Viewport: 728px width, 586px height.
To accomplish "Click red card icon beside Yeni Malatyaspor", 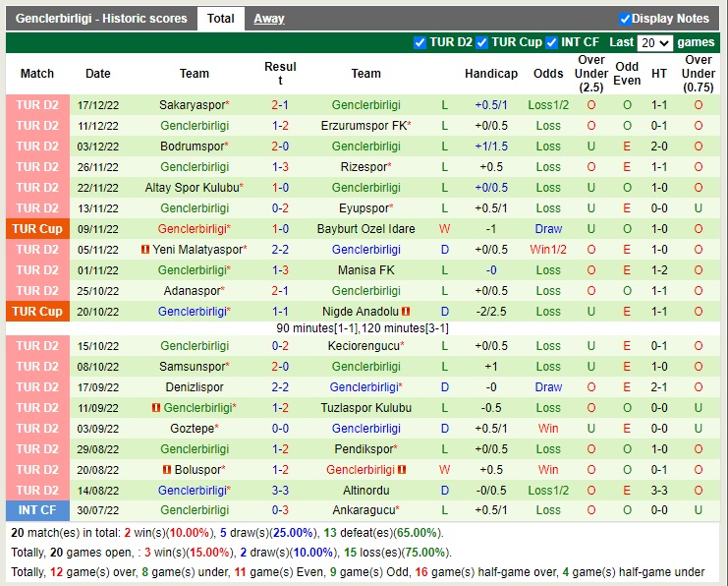I will [144, 250].
